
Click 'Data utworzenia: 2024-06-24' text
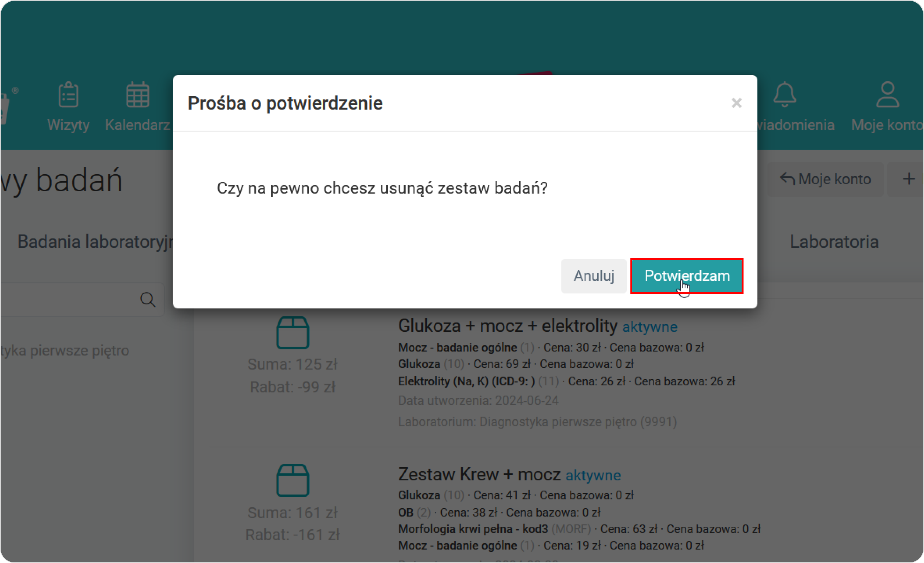coord(478,401)
